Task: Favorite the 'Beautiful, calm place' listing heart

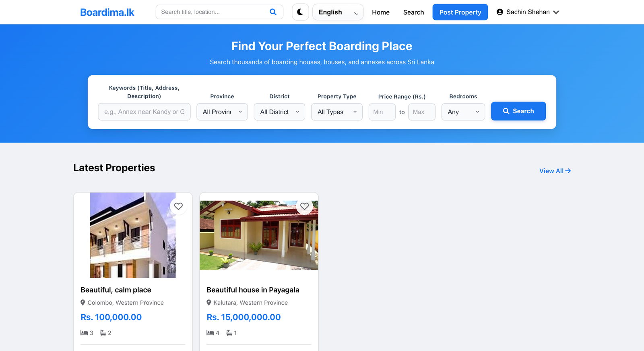Action: pyautogui.click(x=178, y=206)
